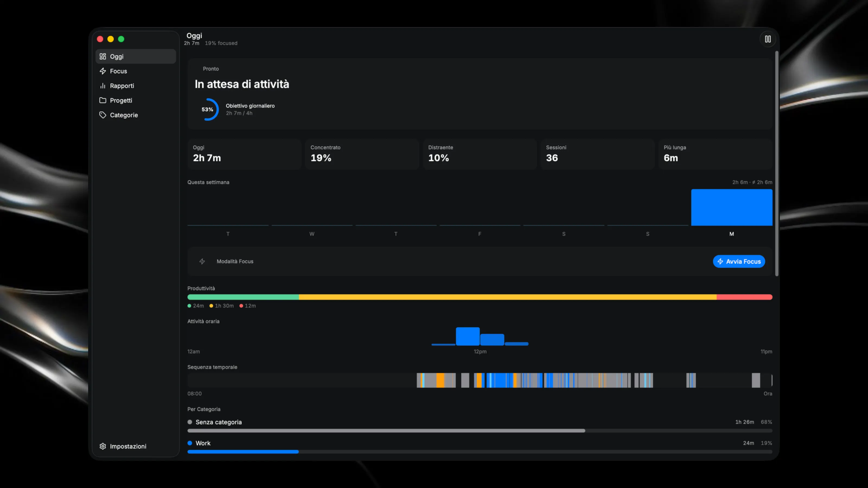Click the Concentrato 19% stat card
The height and width of the screenshot is (488, 868).
(x=362, y=154)
